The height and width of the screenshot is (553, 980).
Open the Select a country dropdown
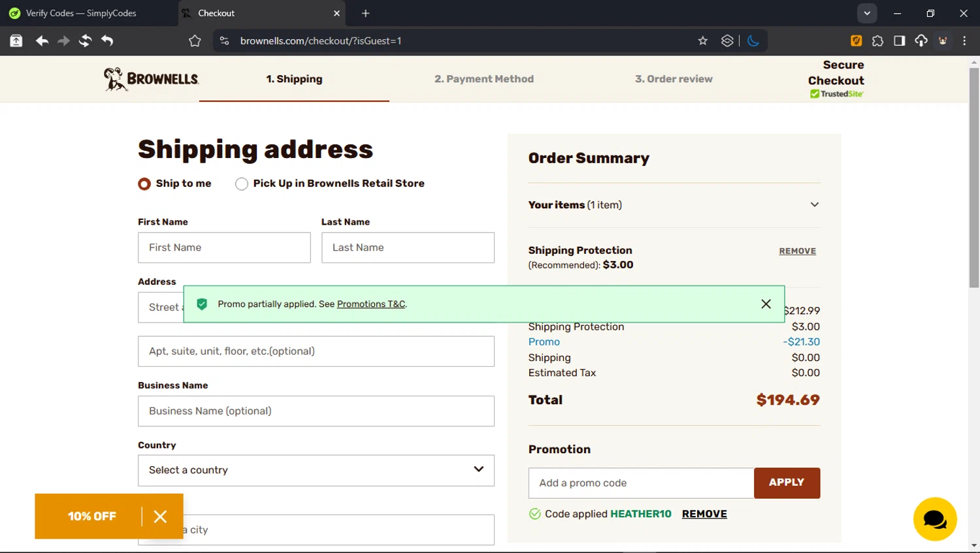pos(316,470)
